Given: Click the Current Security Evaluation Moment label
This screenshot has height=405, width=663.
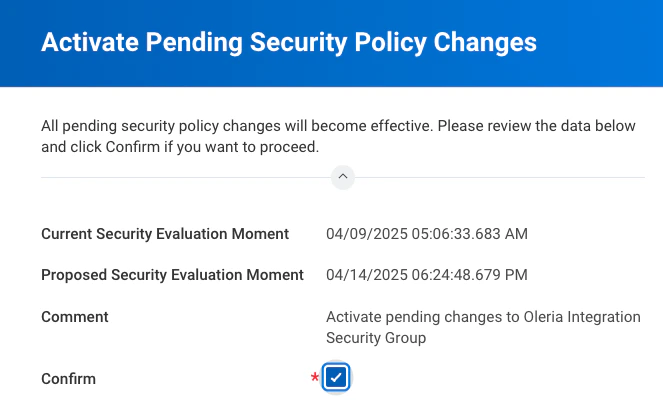Looking at the screenshot, I should [x=165, y=234].
